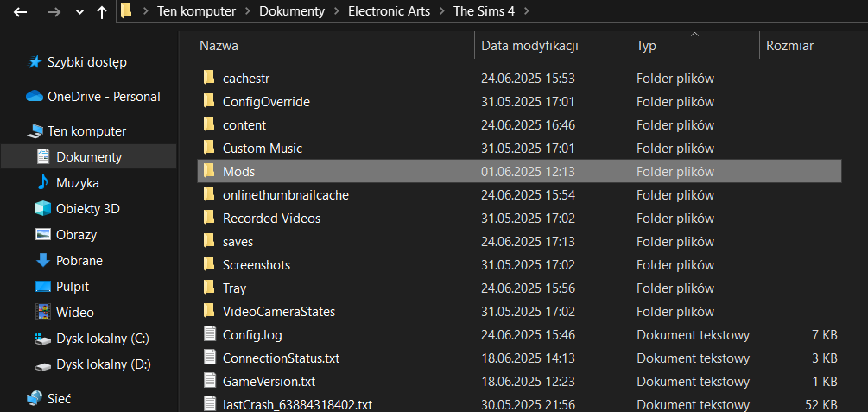Click the Pobrane download arrow icon
The width and height of the screenshot is (868, 412).
point(42,261)
